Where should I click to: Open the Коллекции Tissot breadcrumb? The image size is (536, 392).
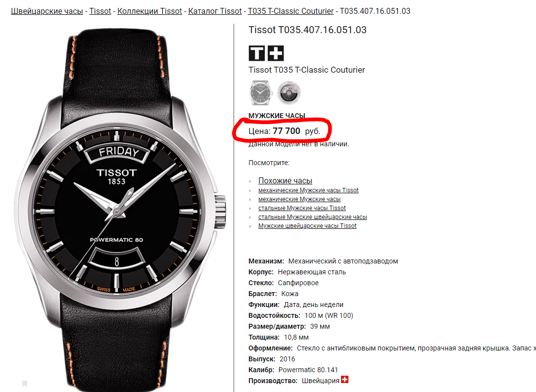[149, 11]
